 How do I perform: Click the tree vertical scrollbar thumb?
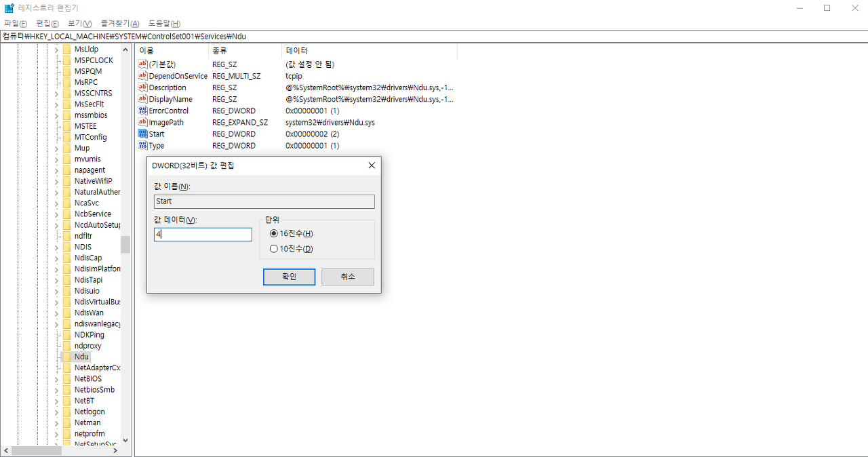(125, 244)
